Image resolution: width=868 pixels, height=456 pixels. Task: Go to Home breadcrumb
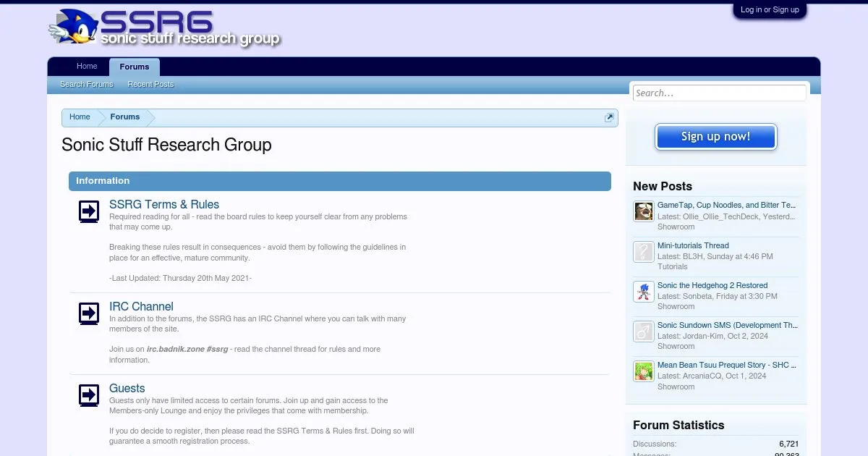tap(80, 117)
